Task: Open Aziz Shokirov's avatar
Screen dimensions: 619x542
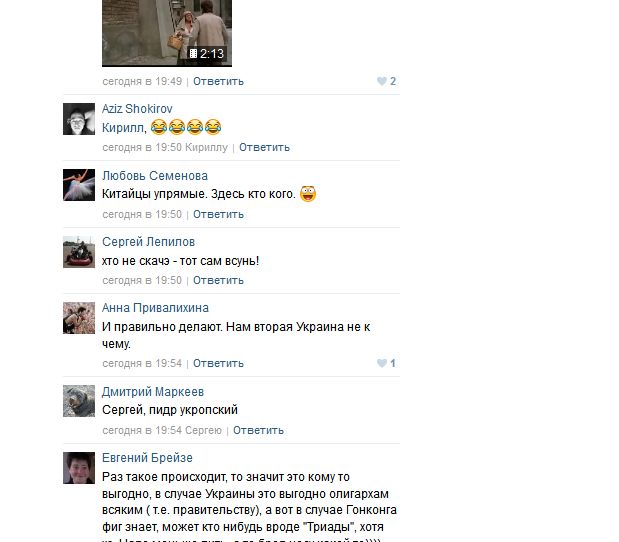Action: tap(79, 119)
